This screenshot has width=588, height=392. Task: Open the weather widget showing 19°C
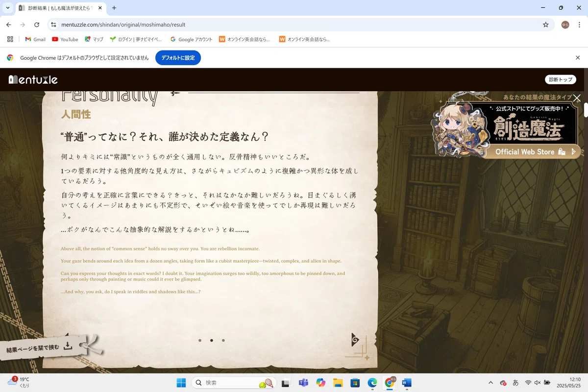click(19, 382)
